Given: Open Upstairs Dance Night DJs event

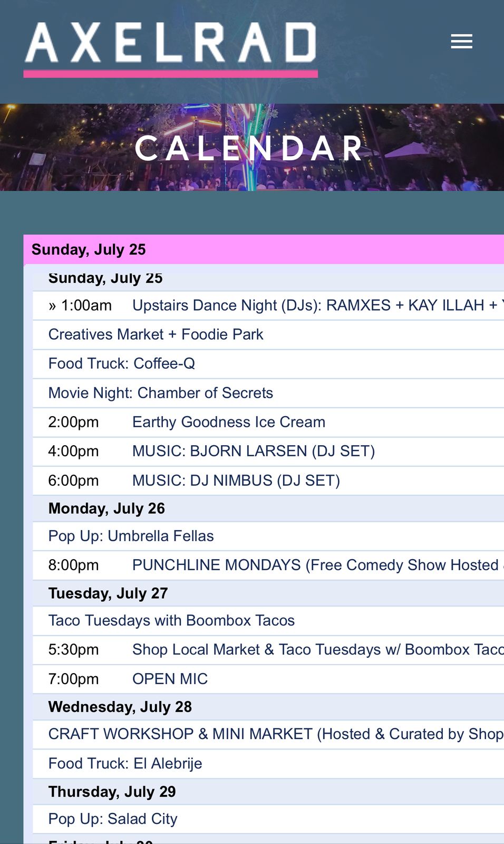Looking at the screenshot, I should (x=314, y=305).
